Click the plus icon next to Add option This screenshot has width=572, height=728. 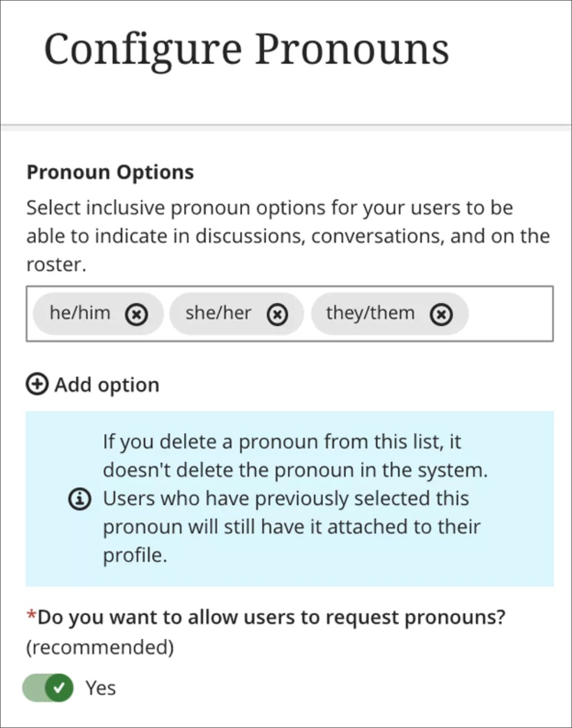pos(36,385)
